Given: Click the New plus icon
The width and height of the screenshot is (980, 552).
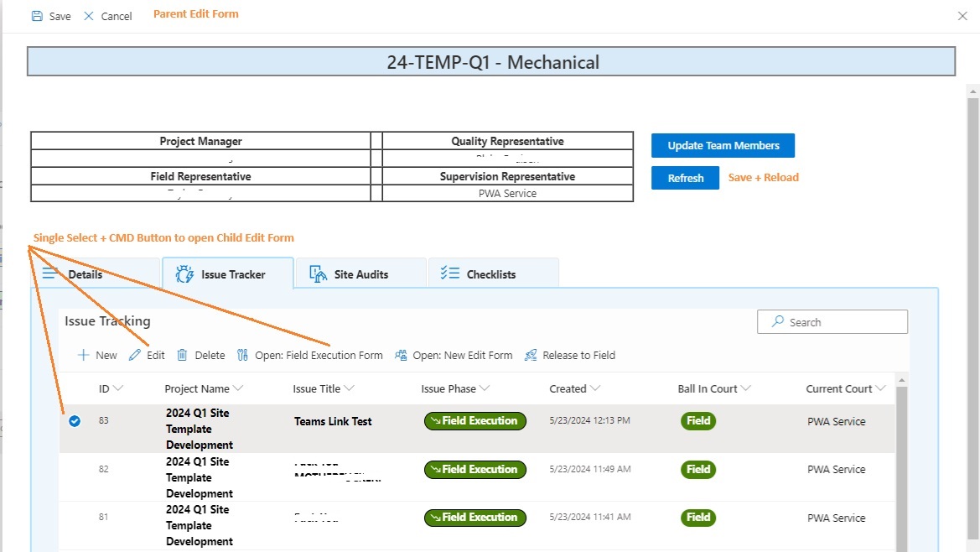Looking at the screenshot, I should [83, 355].
